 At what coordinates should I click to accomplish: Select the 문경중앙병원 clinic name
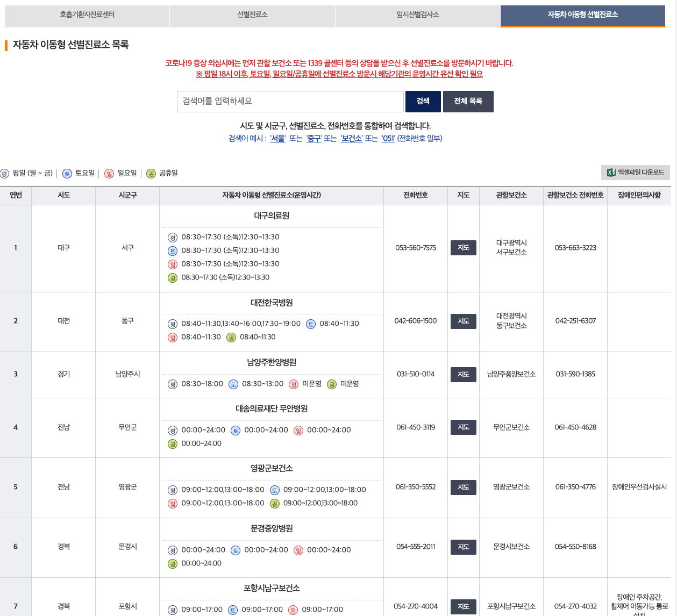pos(272,528)
